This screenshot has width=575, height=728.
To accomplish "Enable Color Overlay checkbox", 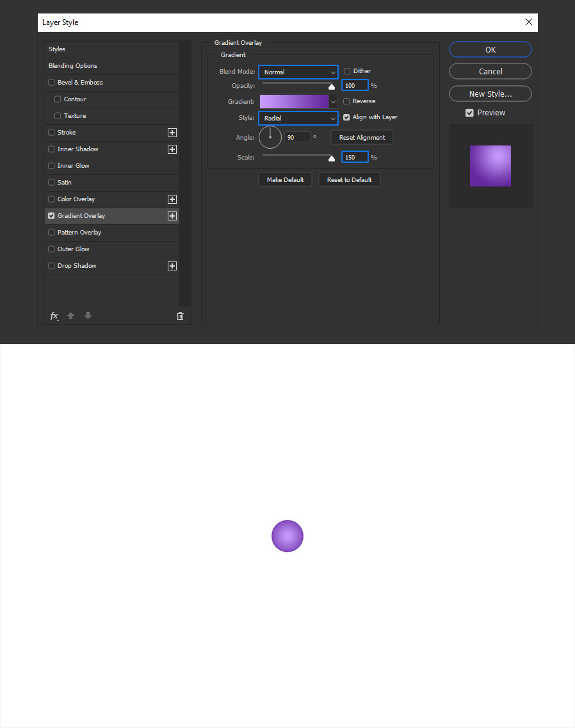I will (x=51, y=199).
